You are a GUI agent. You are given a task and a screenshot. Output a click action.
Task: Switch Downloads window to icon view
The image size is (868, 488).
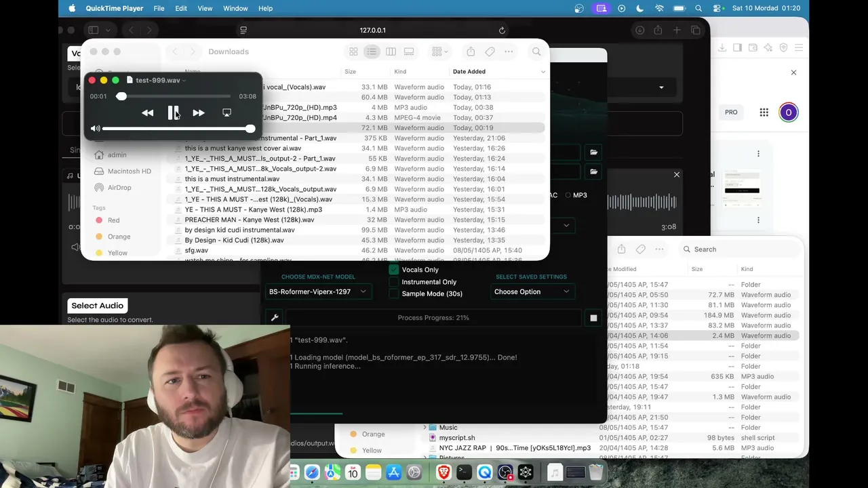click(353, 52)
